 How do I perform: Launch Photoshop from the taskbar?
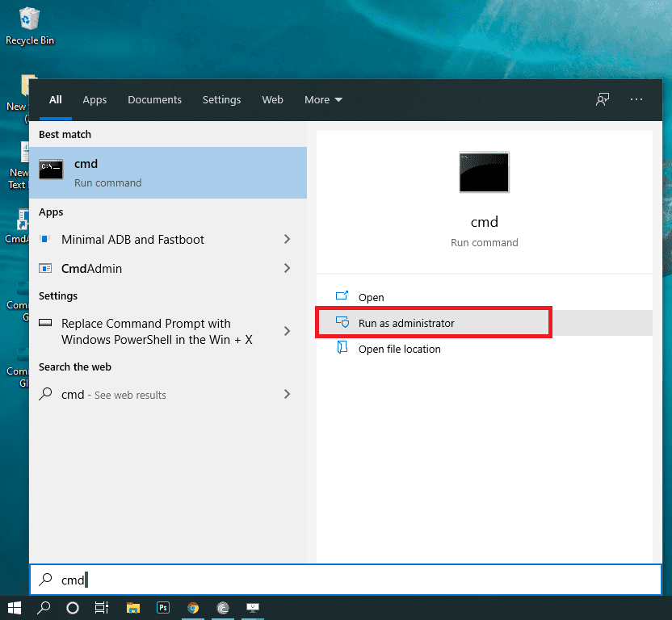pos(163,607)
